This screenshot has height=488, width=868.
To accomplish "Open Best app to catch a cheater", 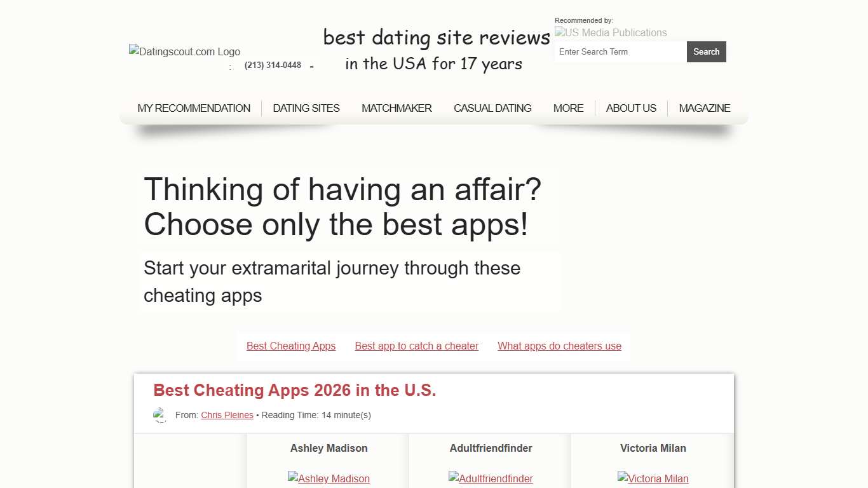I will [x=416, y=346].
